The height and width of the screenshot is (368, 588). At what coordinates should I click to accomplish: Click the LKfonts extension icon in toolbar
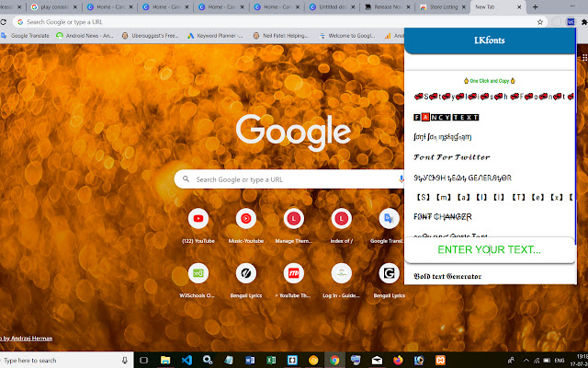(x=571, y=22)
